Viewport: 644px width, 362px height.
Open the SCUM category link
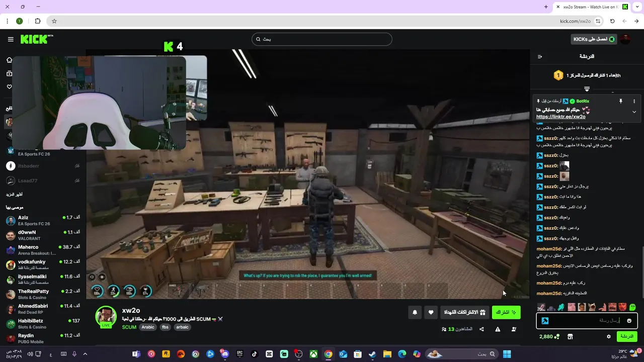[129, 327]
